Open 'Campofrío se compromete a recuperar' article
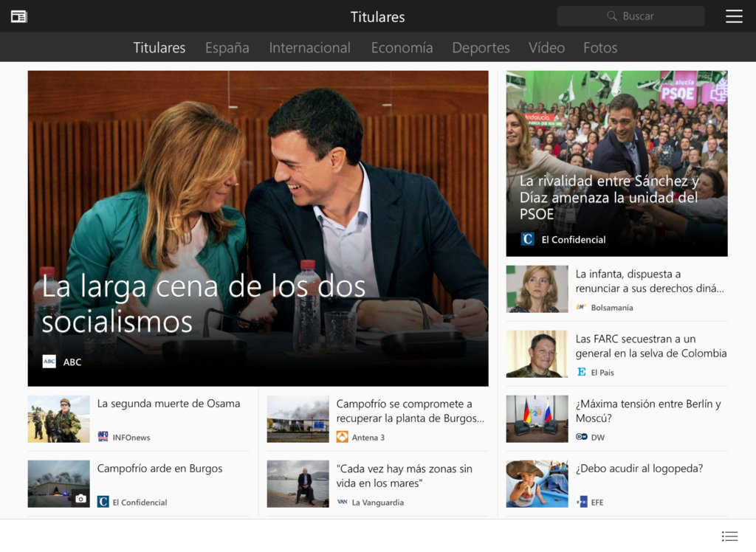Image resolution: width=756 pixels, height=552 pixels. (x=410, y=411)
